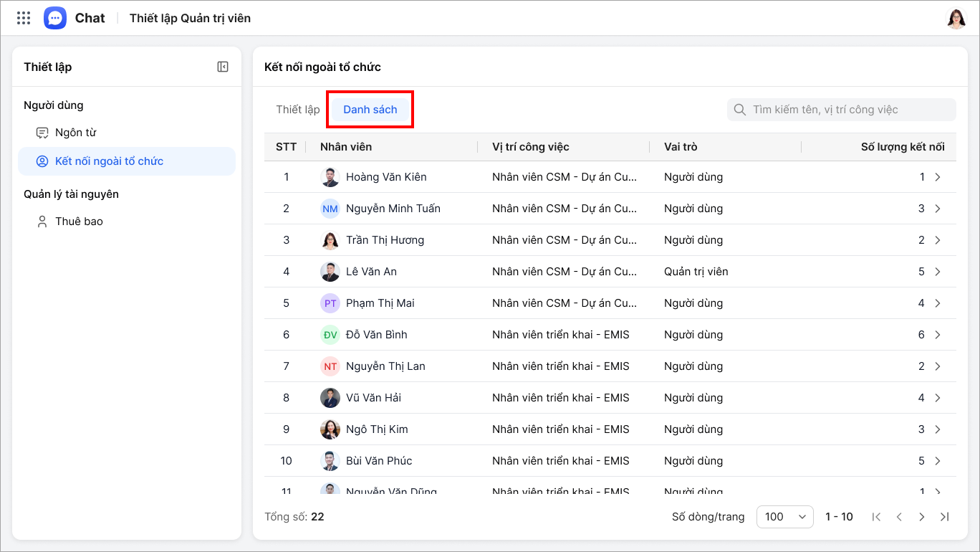
Task: Click the search magnifier icon
Action: pos(739,110)
